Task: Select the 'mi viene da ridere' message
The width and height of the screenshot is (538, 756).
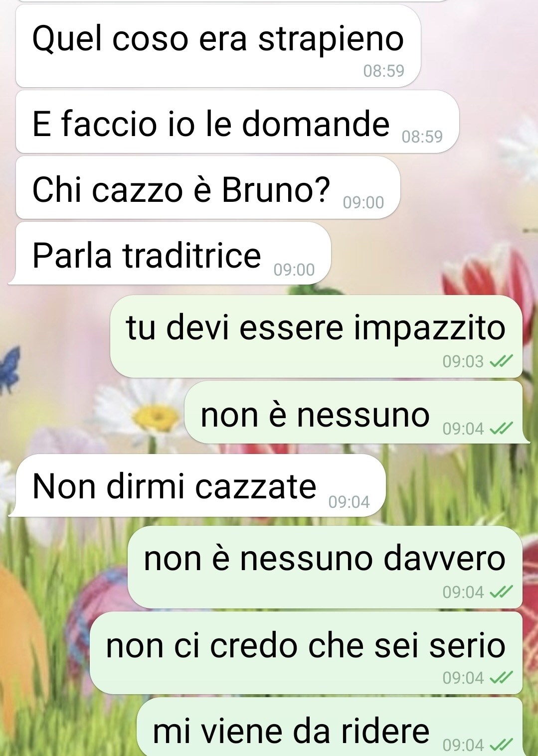Action: pyautogui.click(x=330, y=727)
